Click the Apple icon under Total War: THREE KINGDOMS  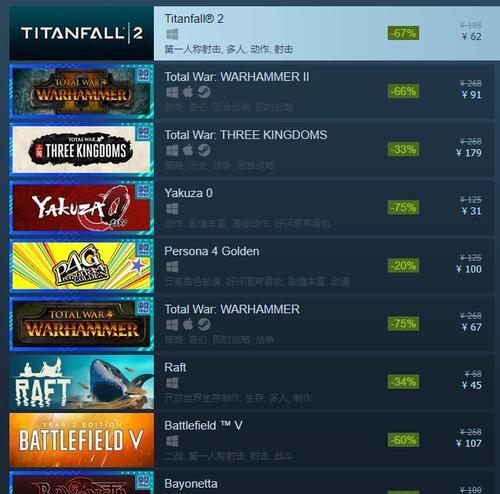[188, 150]
